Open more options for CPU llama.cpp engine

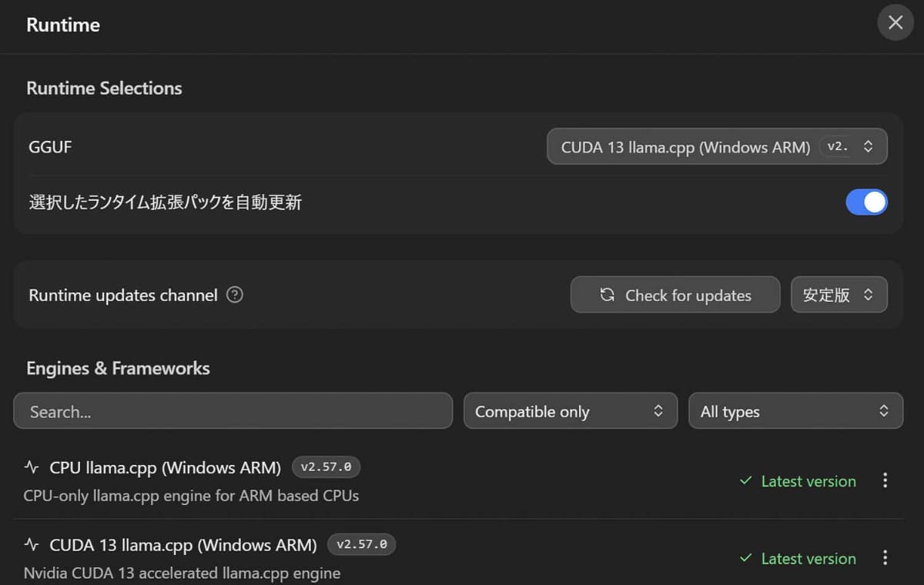pyautogui.click(x=885, y=480)
